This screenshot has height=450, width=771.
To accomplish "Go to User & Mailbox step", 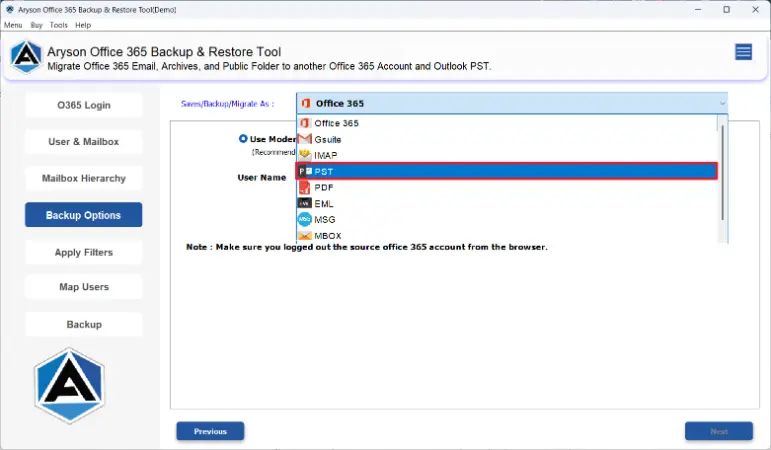I will 84,142.
